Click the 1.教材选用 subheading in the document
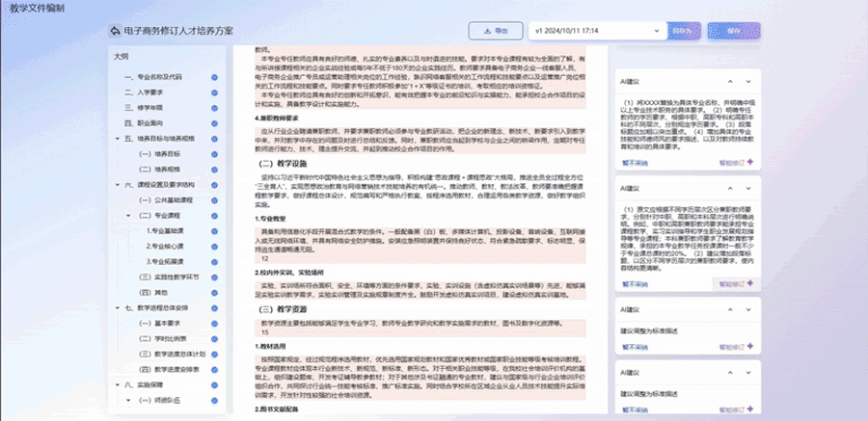The width and height of the screenshot is (868, 421). (x=270, y=347)
